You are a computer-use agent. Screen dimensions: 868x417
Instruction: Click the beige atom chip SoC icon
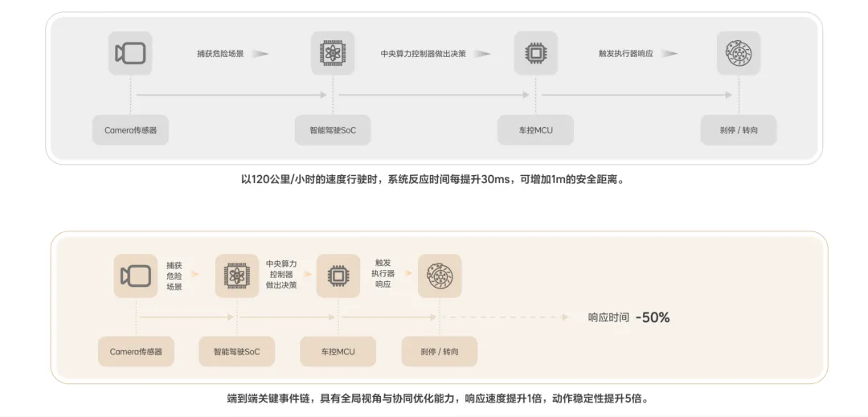pyautogui.click(x=237, y=276)
